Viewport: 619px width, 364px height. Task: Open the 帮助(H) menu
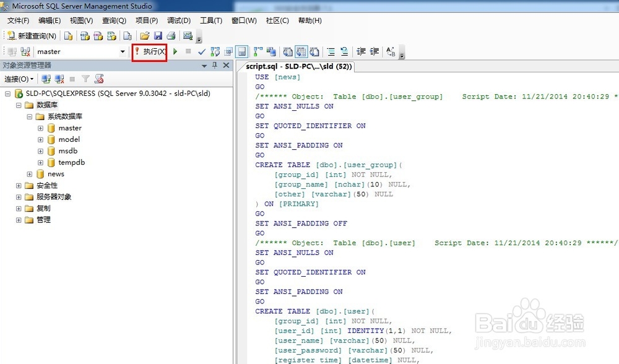coord(310,20)
